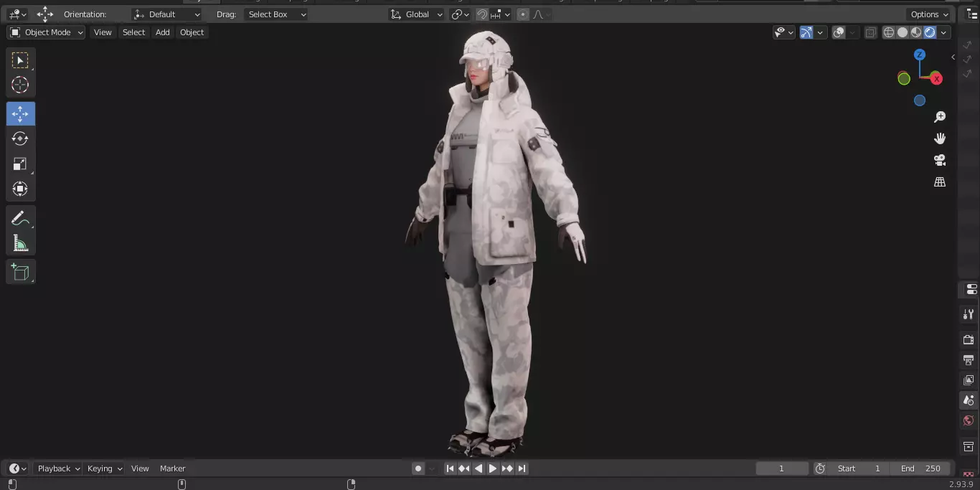Open the Select menu
This screenshot has height=490, width=980.
(x=133, y=32)
